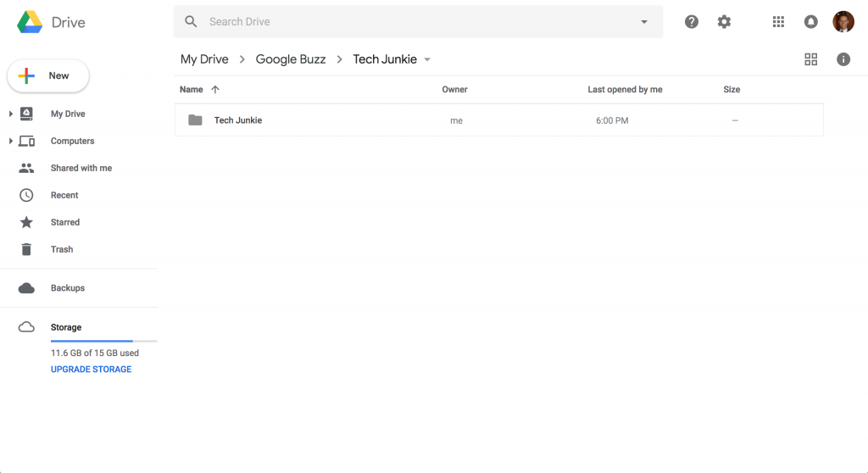Click the Last opened by me header
The height and width of the screenshot is (473, 868).
click(625, 89)
